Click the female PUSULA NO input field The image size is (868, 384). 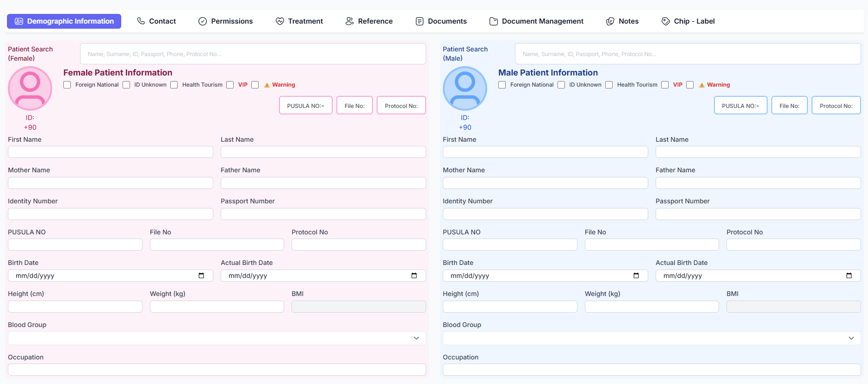[x=75, y=245]
